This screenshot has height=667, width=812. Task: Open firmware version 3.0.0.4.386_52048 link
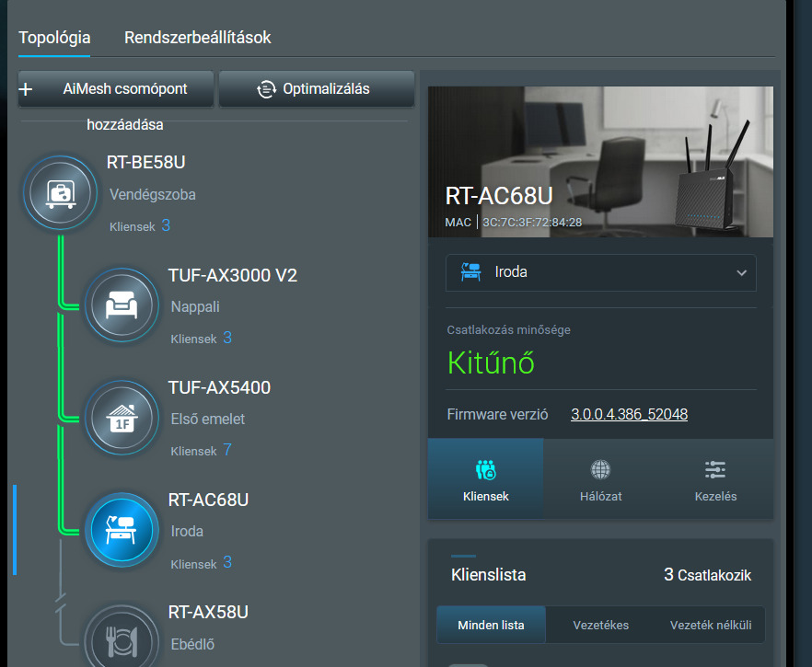(629, 415)
